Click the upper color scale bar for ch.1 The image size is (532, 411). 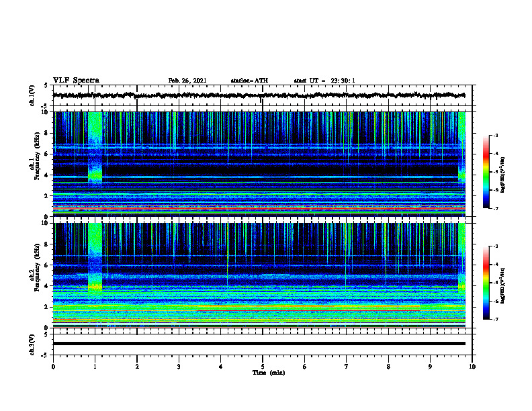(486, 172)
